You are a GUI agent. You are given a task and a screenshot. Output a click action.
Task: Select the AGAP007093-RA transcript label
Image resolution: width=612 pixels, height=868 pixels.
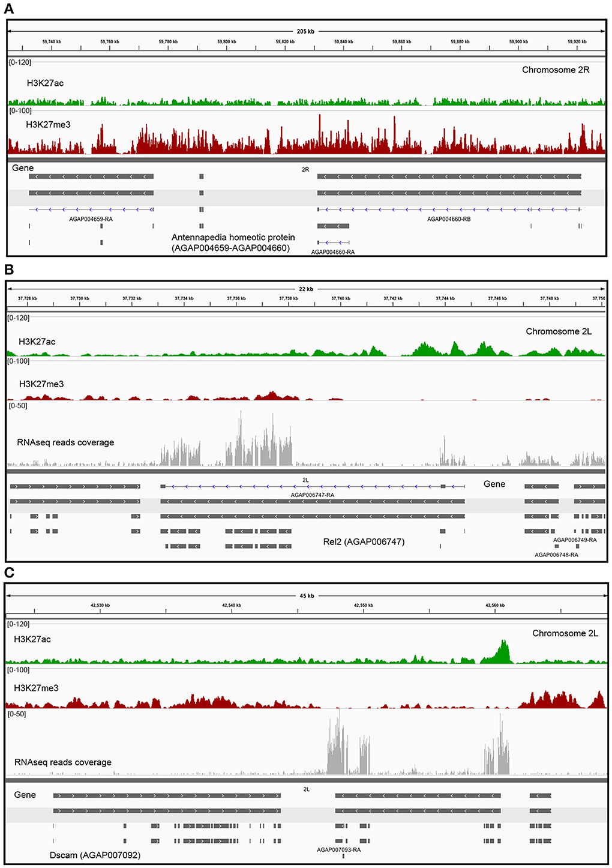point(339,850)
